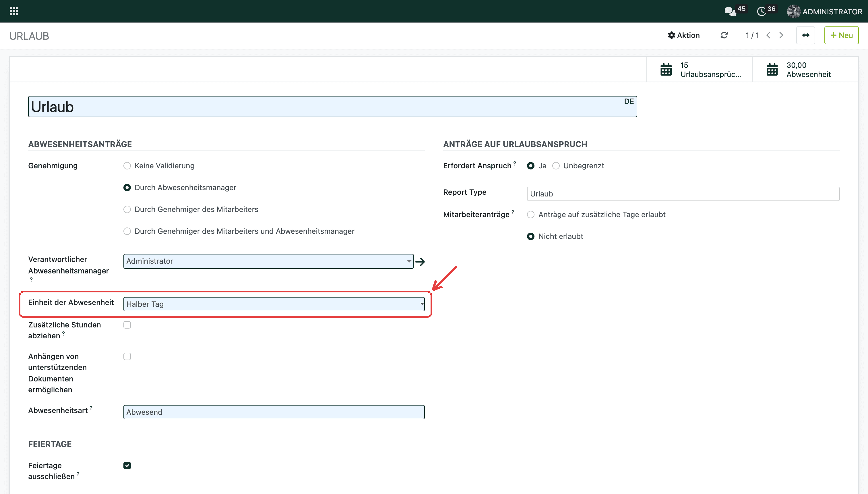Select Nicht erlaubt radio option
The width and height of the screenshot is (868, 494).
pos(531,236)
